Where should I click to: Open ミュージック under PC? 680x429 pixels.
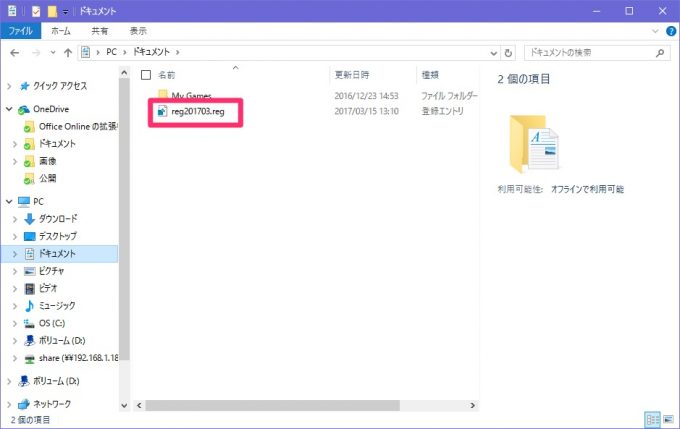pyautogui.click(x=57, y=306)
